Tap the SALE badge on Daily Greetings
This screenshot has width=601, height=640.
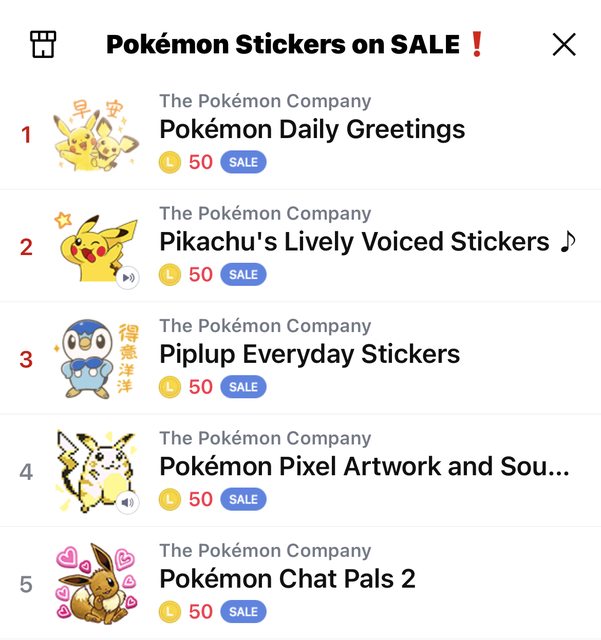point(243,162)
